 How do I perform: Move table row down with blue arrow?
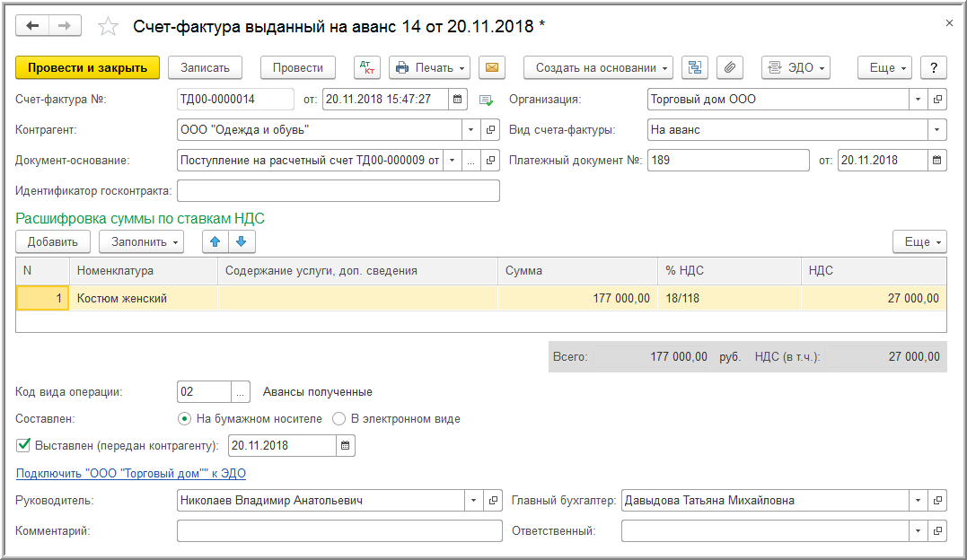(242, 241)
